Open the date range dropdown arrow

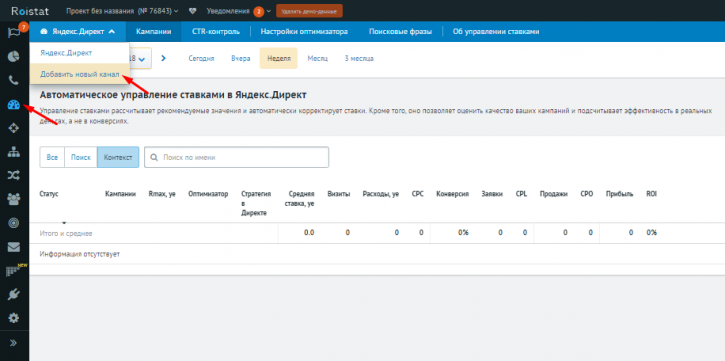tap(141, 59)
